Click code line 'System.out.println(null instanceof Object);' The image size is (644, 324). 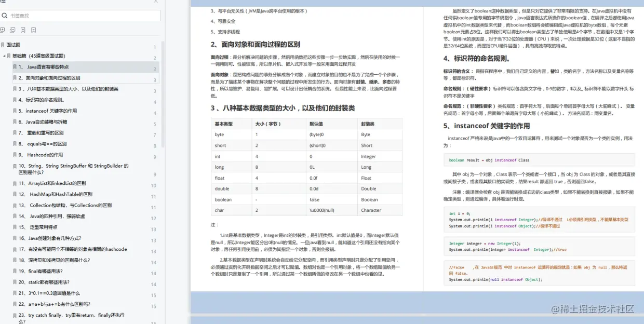495,279
